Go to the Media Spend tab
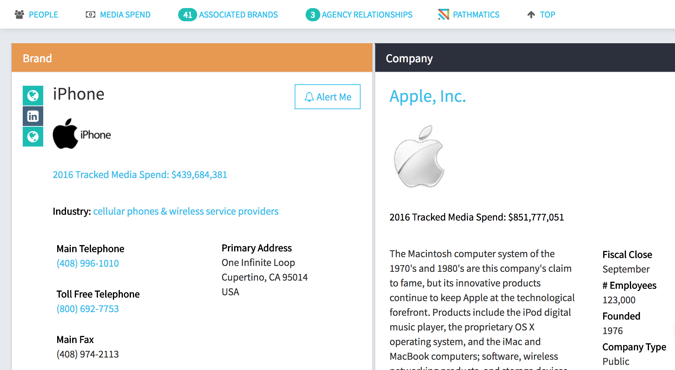Image resolution: width=675 pixels, height=370 pixels. pos(125,15)
